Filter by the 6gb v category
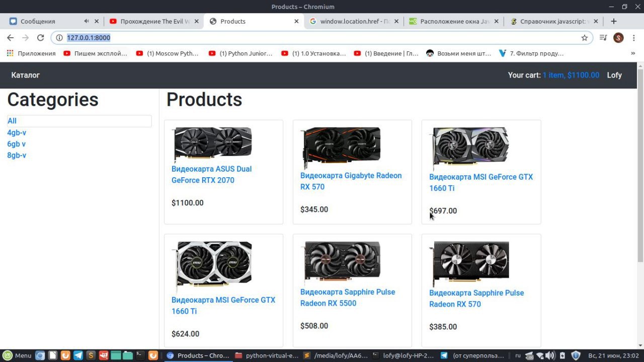This screenshot has height=362, width=644. (x=16, y=144)
